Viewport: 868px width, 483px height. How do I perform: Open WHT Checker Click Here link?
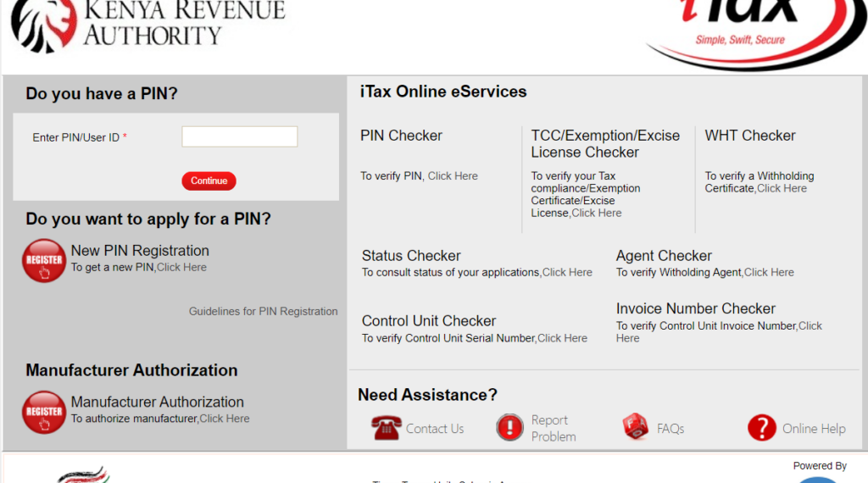point(782,189)
